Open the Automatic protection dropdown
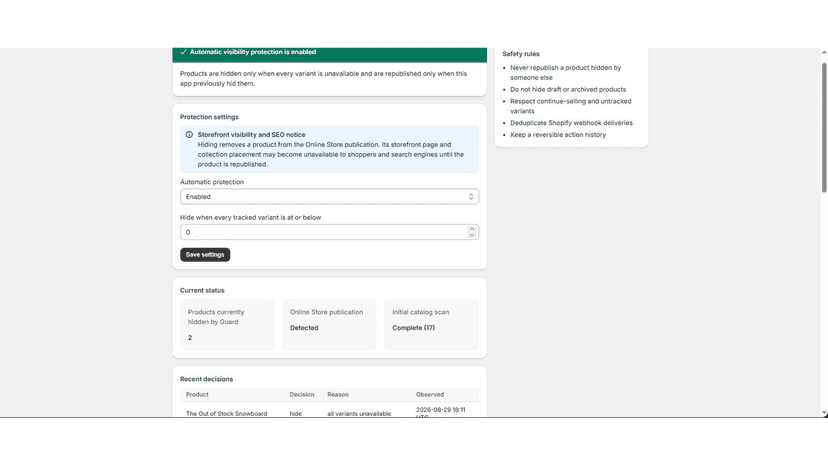828x466 pixels. [329, 197]
